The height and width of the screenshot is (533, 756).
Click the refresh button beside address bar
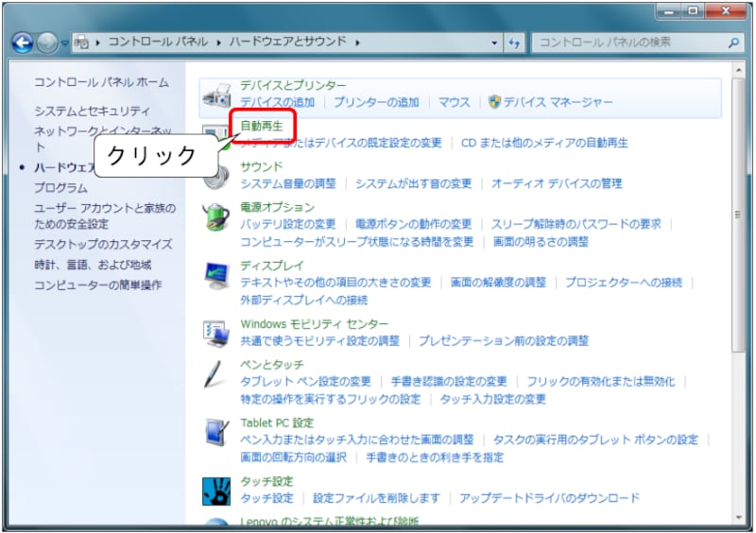pyautogui.click(x=514, y=43)
